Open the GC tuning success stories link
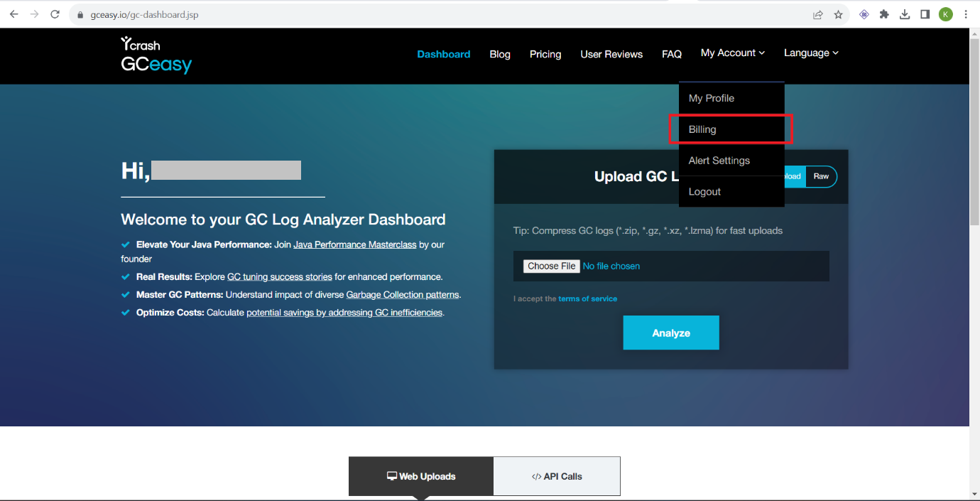Viewport: 980px width, 501px height. click(x=279, y=276)
